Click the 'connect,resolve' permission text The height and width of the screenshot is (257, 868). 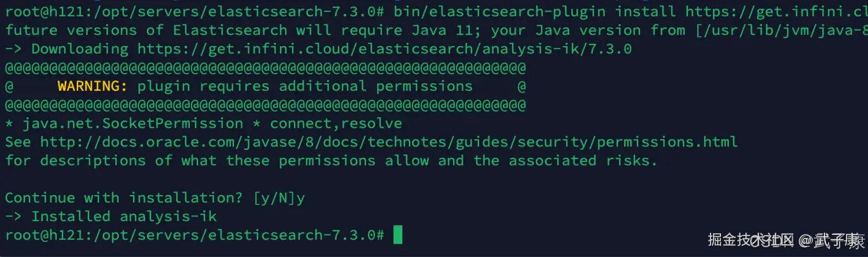pyautogui.click(x=336, y=123)
